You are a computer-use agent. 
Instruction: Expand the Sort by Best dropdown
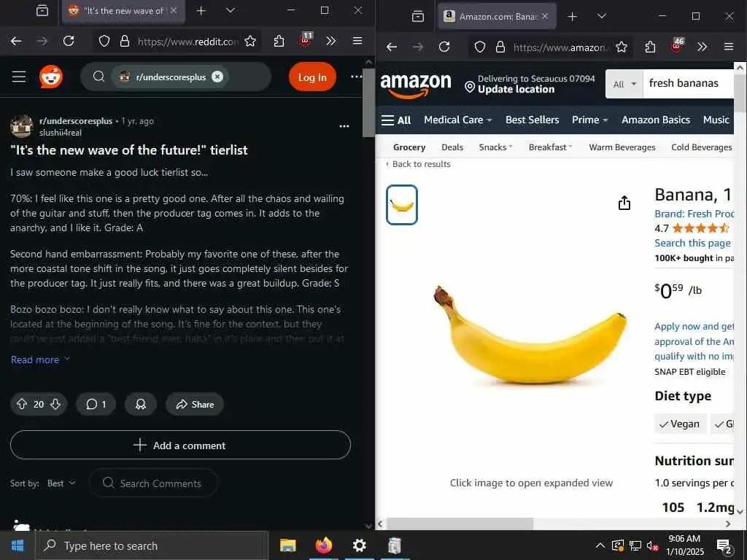61,483
